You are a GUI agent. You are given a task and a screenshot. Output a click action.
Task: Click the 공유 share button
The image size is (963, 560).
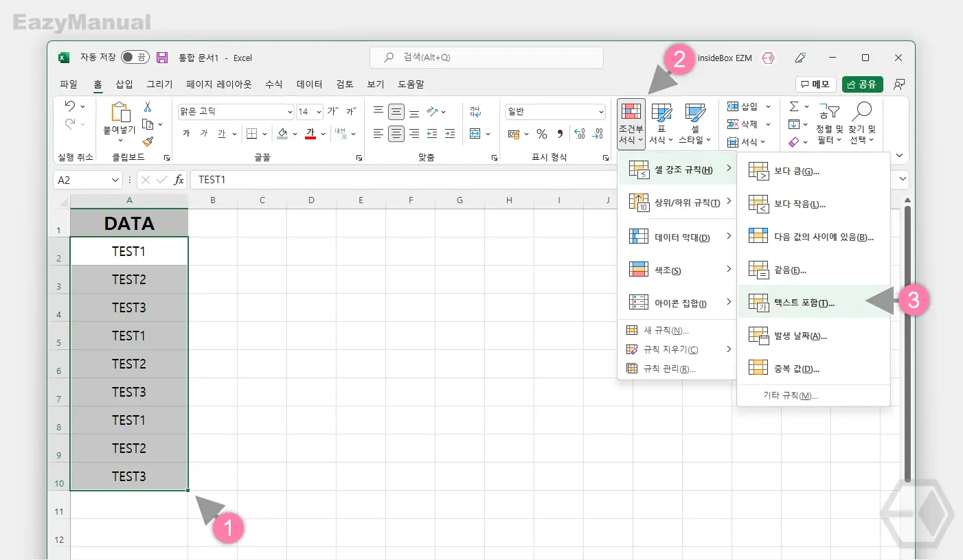[863, 84]
